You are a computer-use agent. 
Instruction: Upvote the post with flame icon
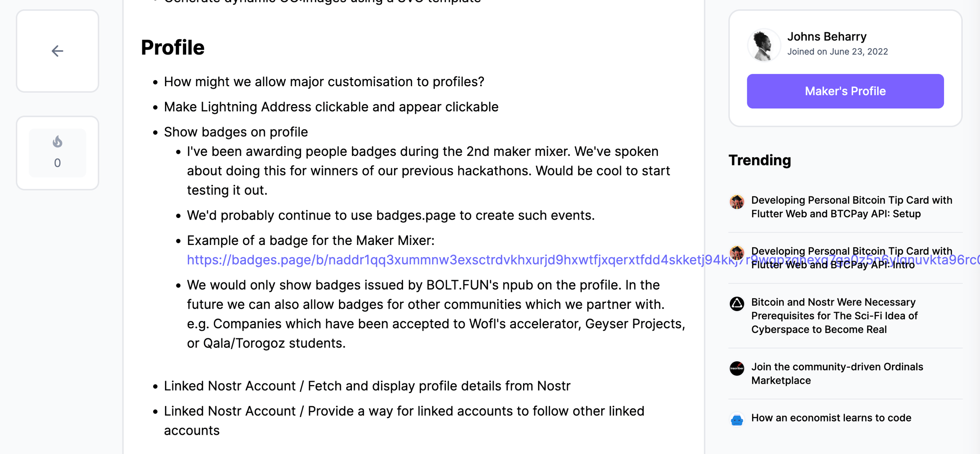[x=57, y=142]
